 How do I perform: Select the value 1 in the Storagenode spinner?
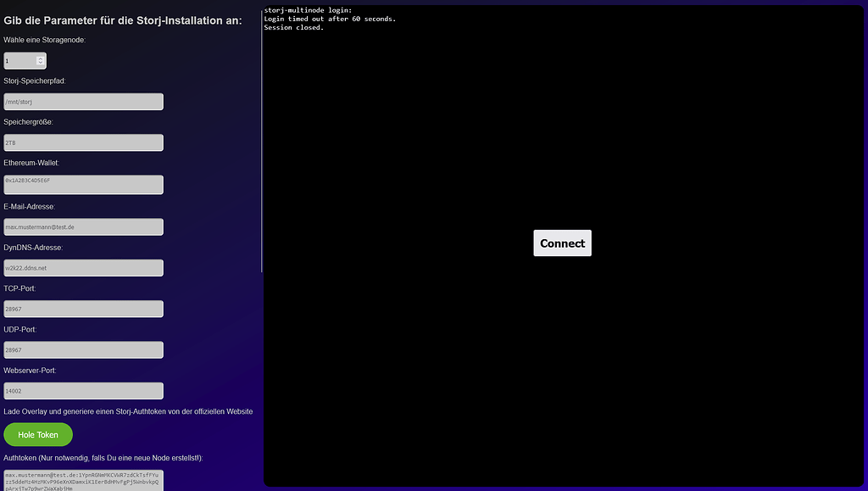coord(17,60)
